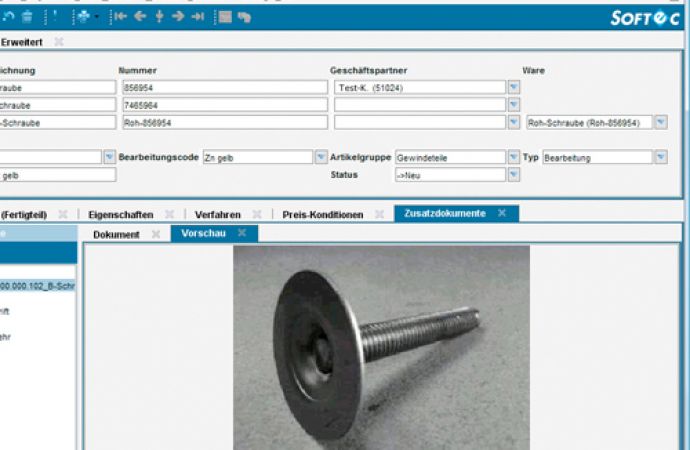This screenshot has width=690, height=450.
Task: Close the Zusatzdokumente tab
Action: pyautogui.click(x=502, y=213)
